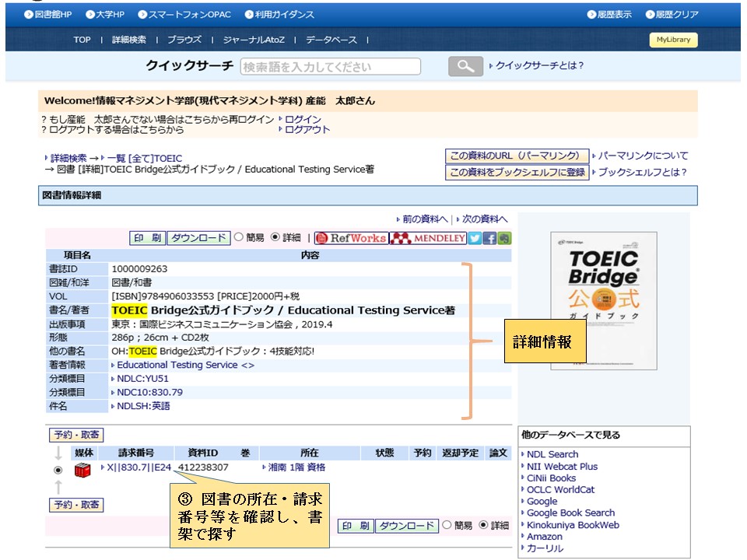The image size is (747, 560).
Task: Focus the quick search input field
Action: point(331,67)
